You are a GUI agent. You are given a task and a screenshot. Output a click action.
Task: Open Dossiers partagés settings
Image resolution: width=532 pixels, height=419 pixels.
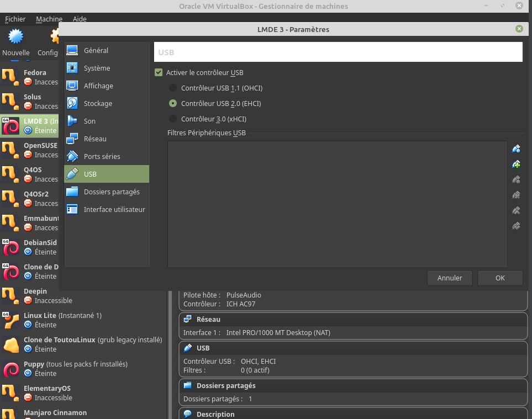[x=107, y=192]
